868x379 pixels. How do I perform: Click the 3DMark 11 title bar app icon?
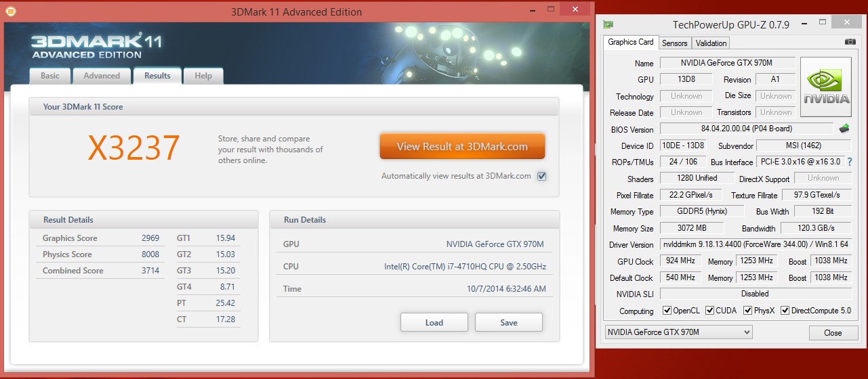click(x=9, y=12)
